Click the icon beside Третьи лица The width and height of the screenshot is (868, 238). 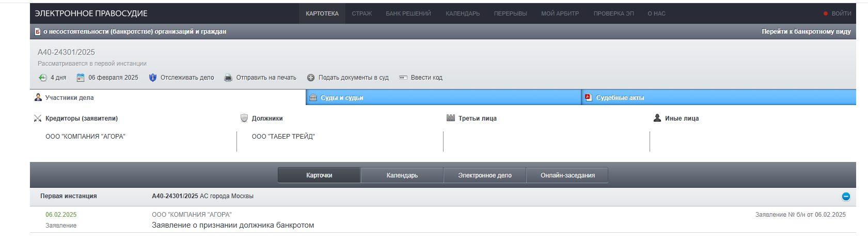[451, 118]
